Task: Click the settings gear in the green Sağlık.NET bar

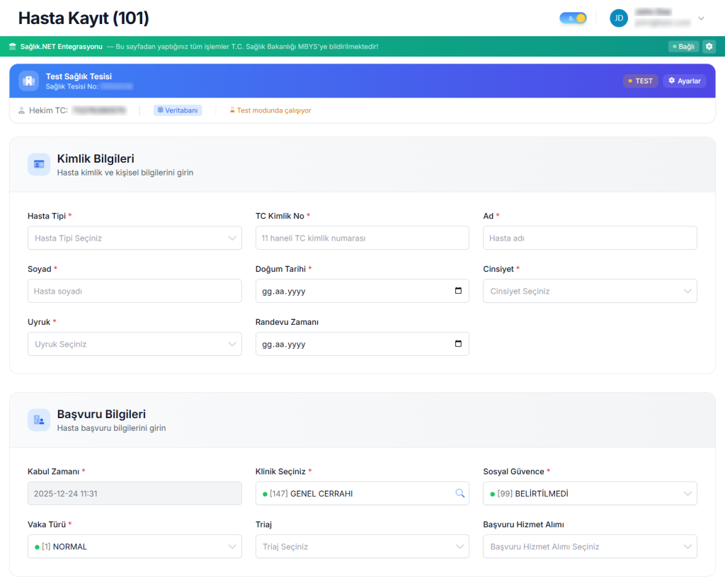Action: pos(709,47)
